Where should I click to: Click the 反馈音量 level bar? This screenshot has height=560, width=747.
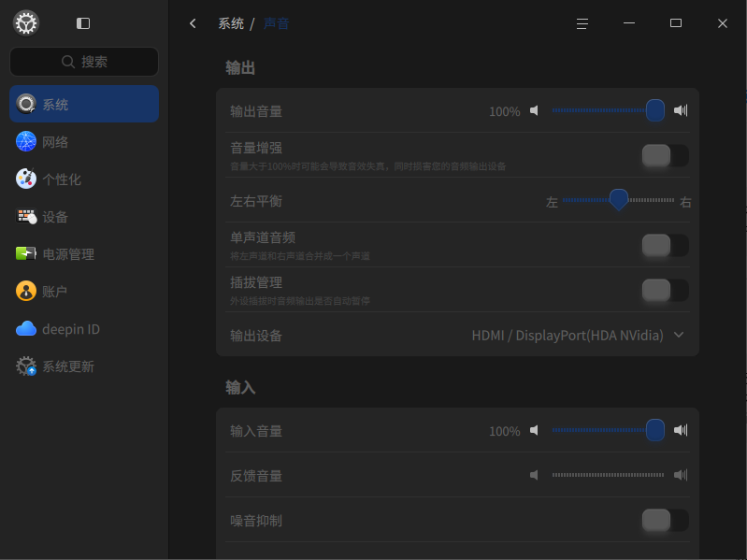(x=608, y=475)
